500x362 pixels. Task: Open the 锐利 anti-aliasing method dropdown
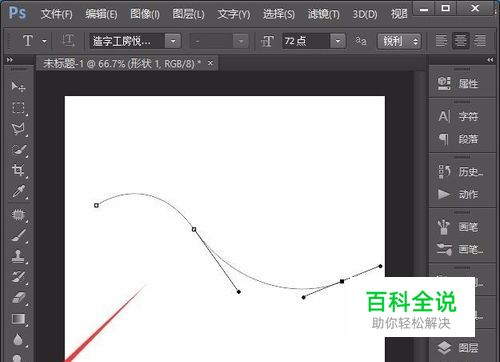tap(399, 41)
